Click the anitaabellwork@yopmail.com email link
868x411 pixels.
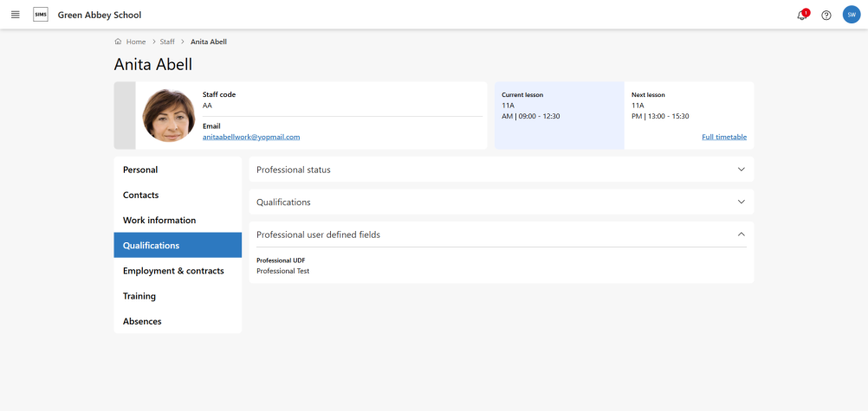(x=251, y=137)
